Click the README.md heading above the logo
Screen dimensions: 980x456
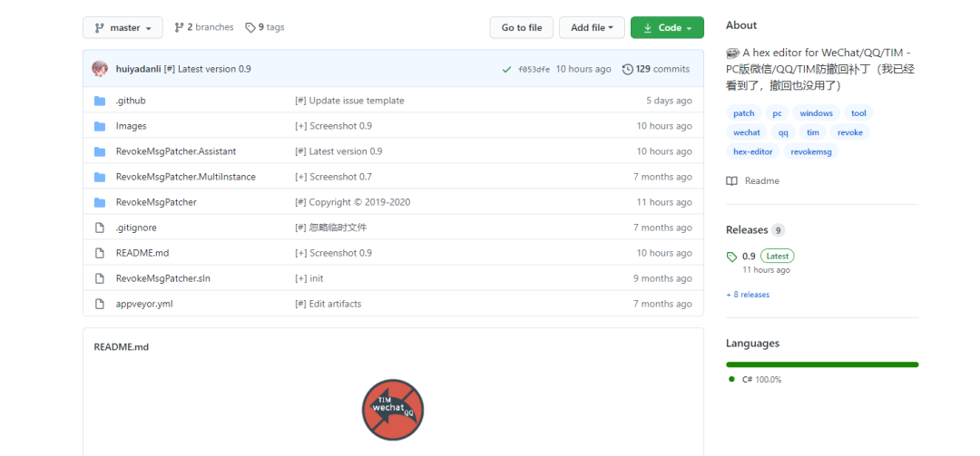pos(122,347)
